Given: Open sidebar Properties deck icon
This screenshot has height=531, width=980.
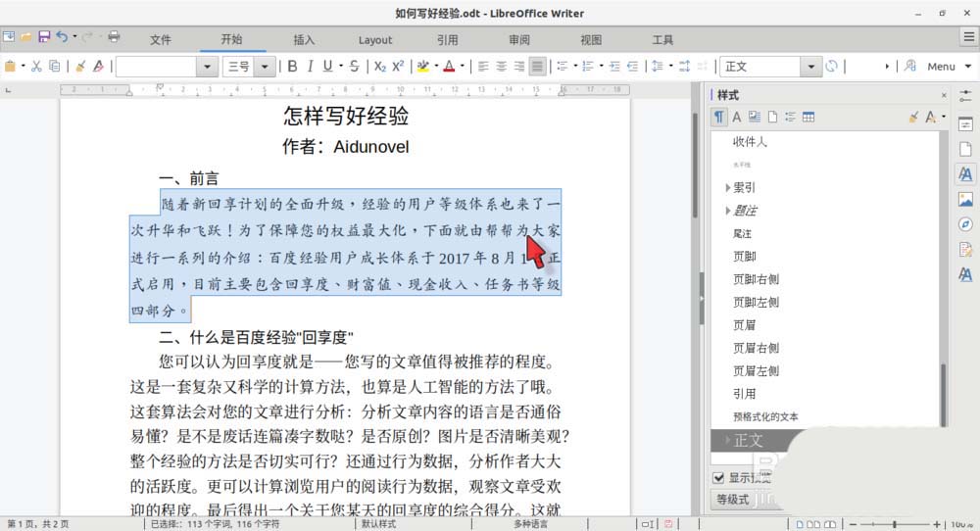Looking at the screenshot, I should (965, 123).
